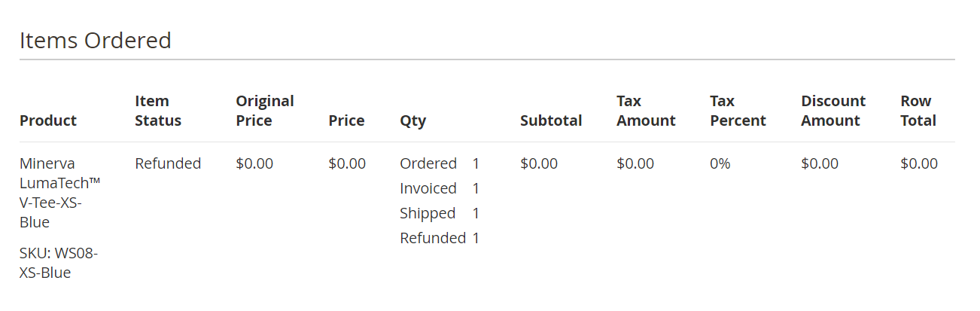Click the Shipped quantity line

pyautogui.click(x=440, y=213)
